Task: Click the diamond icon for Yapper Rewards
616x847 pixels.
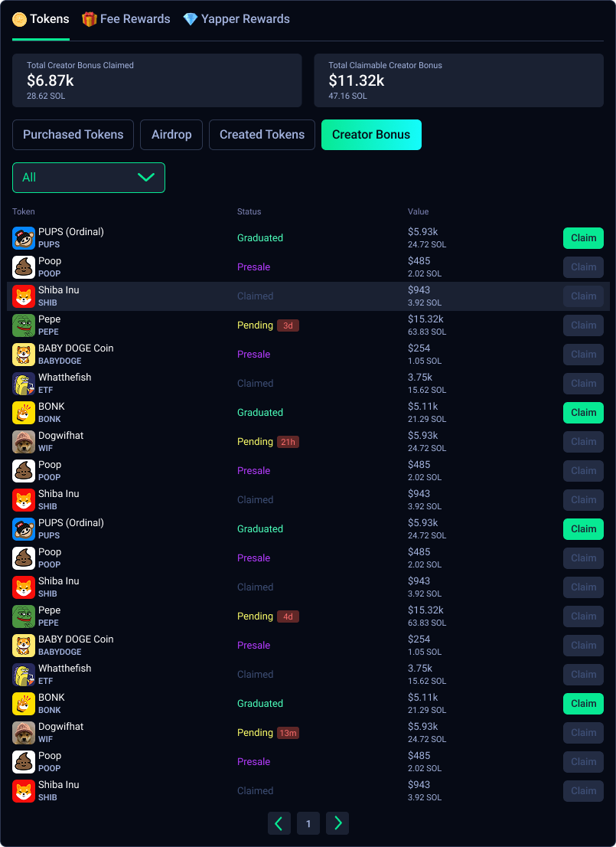Action: pos(191,19)
